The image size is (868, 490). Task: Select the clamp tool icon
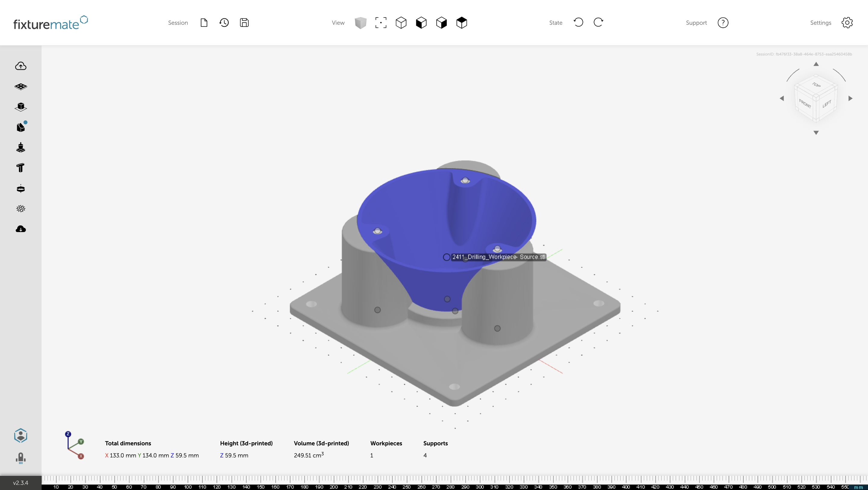click(x=20, y=147)
